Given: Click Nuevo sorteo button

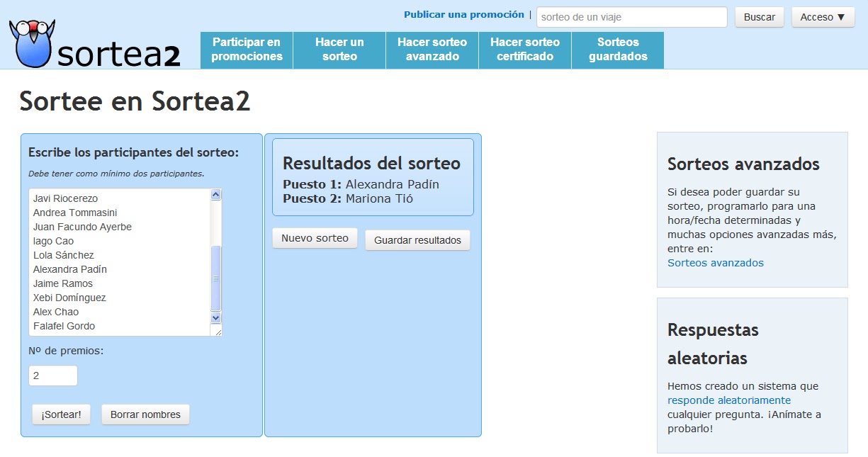Looking at the screenshot, I should pyautogui.click(x=315, y=239).
